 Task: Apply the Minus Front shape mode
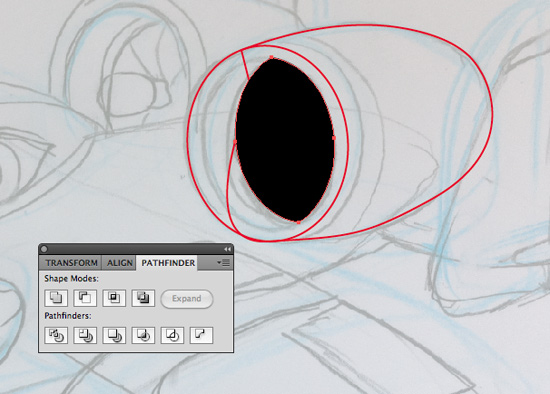click(85, 298)
